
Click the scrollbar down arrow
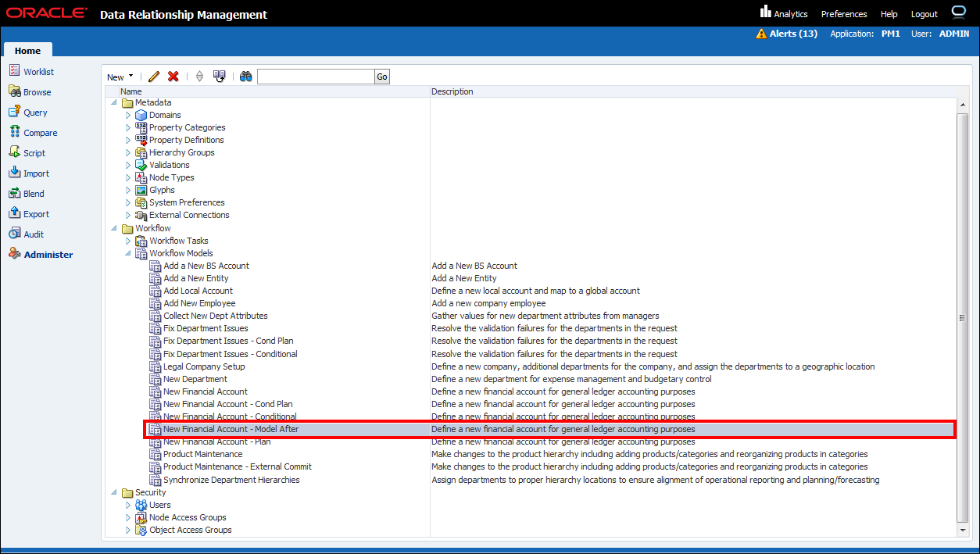[x=963, y=530]
